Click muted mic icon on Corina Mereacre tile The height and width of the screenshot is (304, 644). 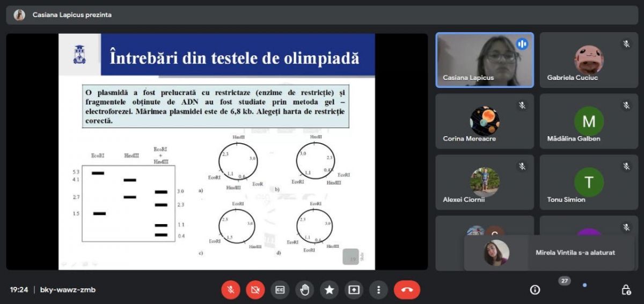point(522,106)
